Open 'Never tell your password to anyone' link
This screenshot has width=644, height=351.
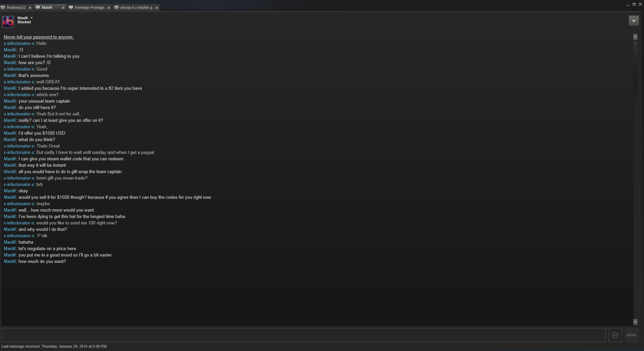pos(38,37)
